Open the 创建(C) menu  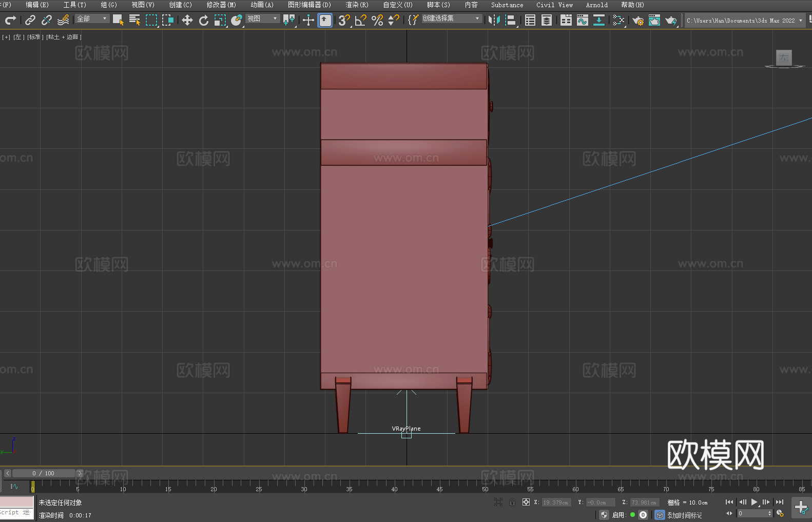[180, 5]
